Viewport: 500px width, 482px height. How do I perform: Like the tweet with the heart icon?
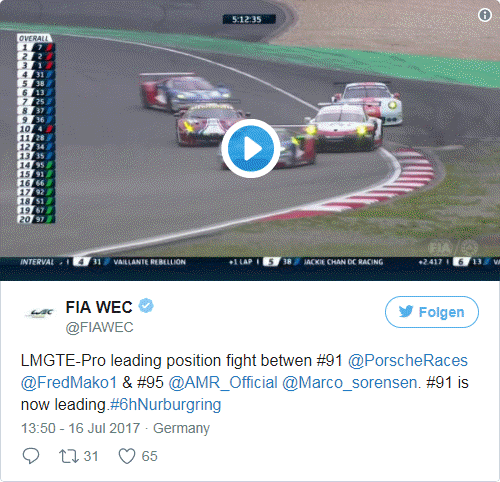[x=127, y=456]
